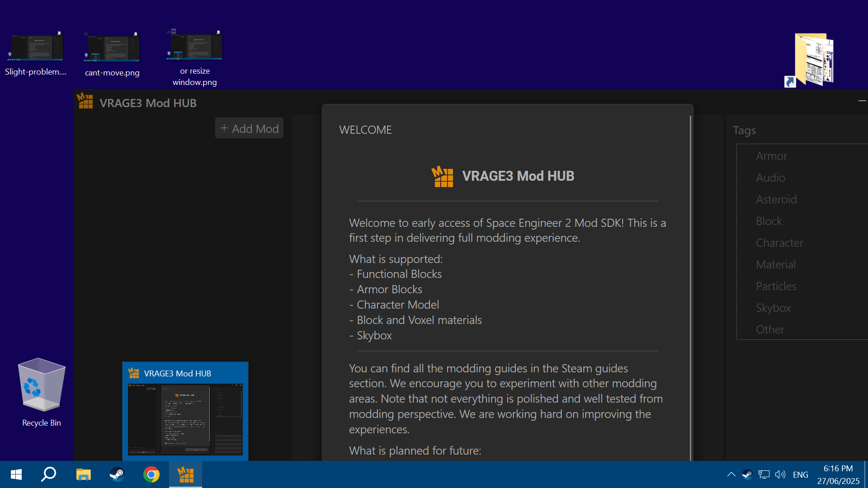Toggle the Character tag checkbox

[744, 242]
